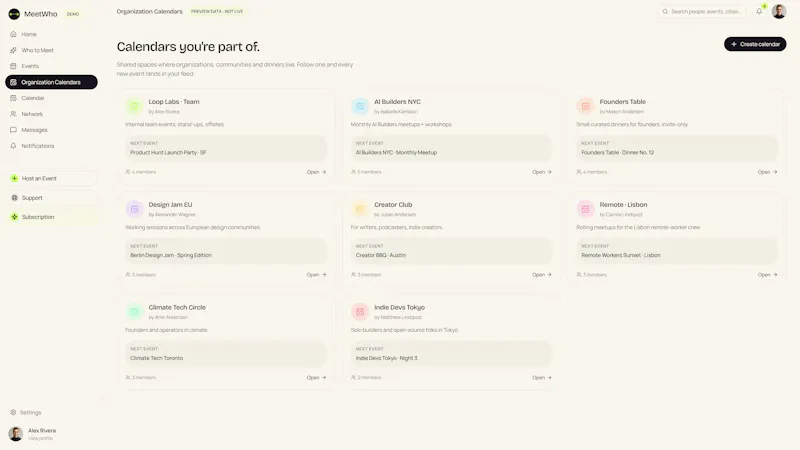
Task: Select Remote Workers Sunset Lisbon event
Action: pos(677,251)
